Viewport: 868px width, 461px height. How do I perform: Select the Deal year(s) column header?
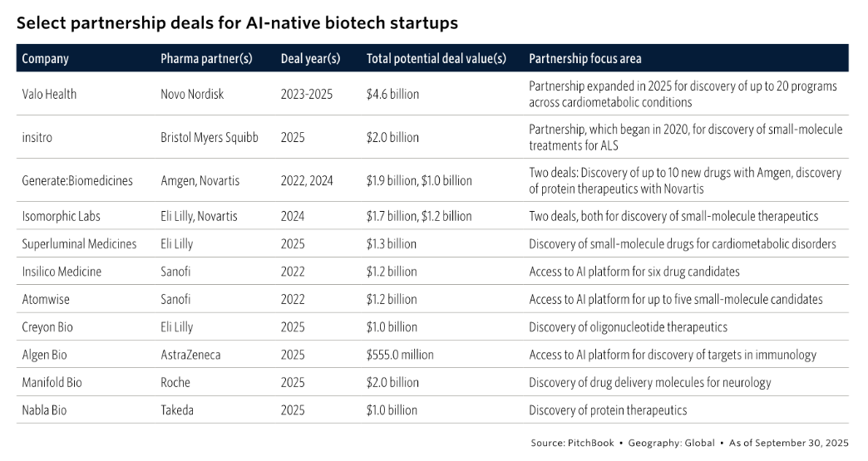pos(310,59)
